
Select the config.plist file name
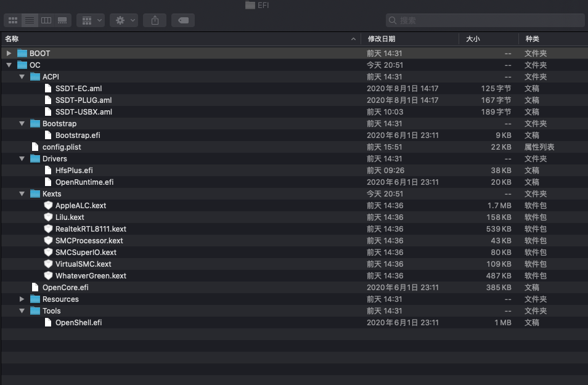[x=62, y=147]
